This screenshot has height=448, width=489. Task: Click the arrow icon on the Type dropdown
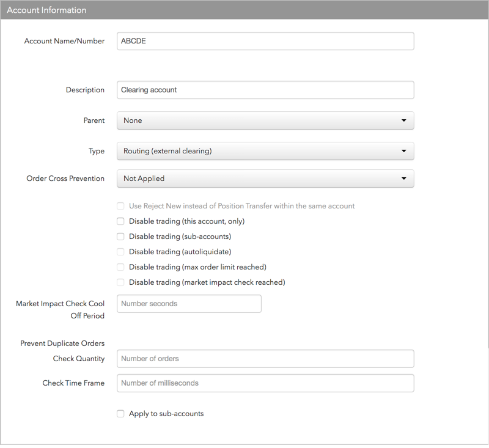[x=404, y=151]
